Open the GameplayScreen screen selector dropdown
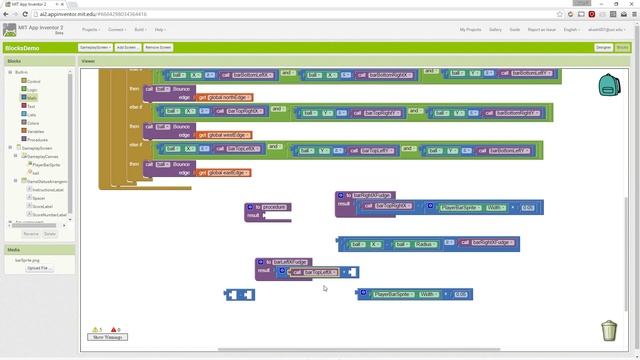640x360 pixels. point(95,47)
